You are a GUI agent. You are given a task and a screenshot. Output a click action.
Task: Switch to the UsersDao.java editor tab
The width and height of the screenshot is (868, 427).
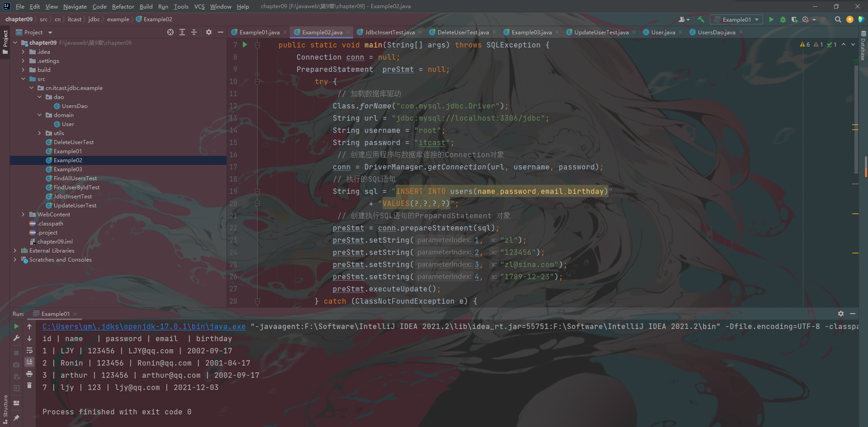(715, 32)
